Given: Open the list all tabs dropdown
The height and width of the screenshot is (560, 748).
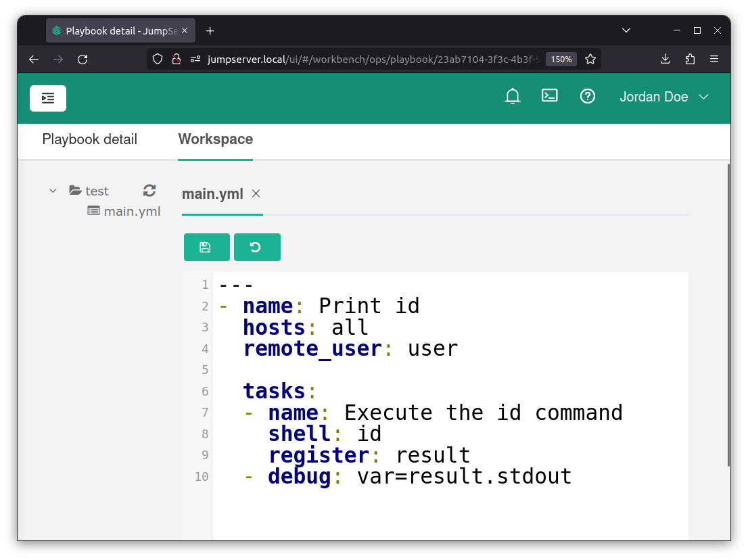Looking at the screenshot, I should (x=626, y=30).
